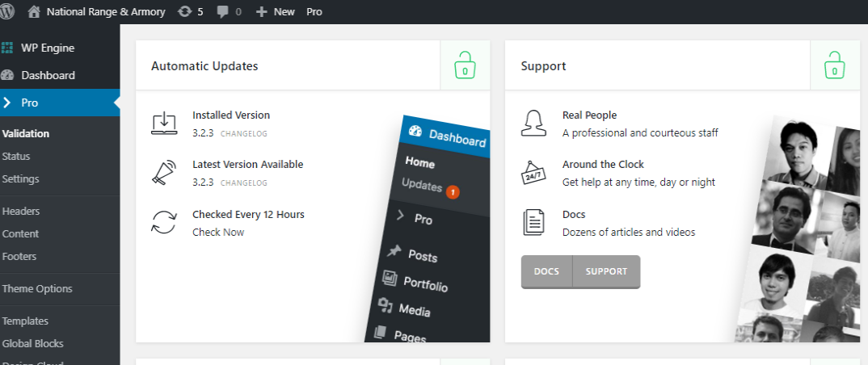The height and width of the screenshot is (365, 868).
Task: Click the Around the Clock text
Action: tap(604, 164)
